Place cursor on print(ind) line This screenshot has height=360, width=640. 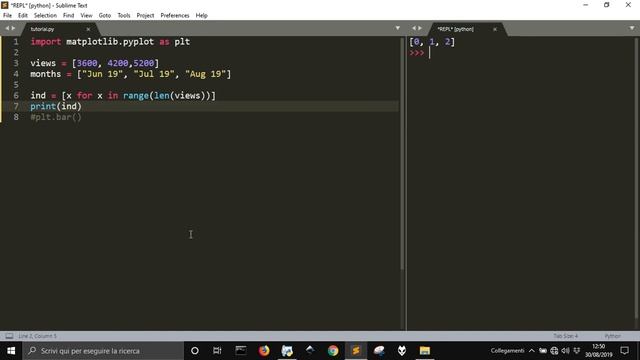[x=56, y=107]
